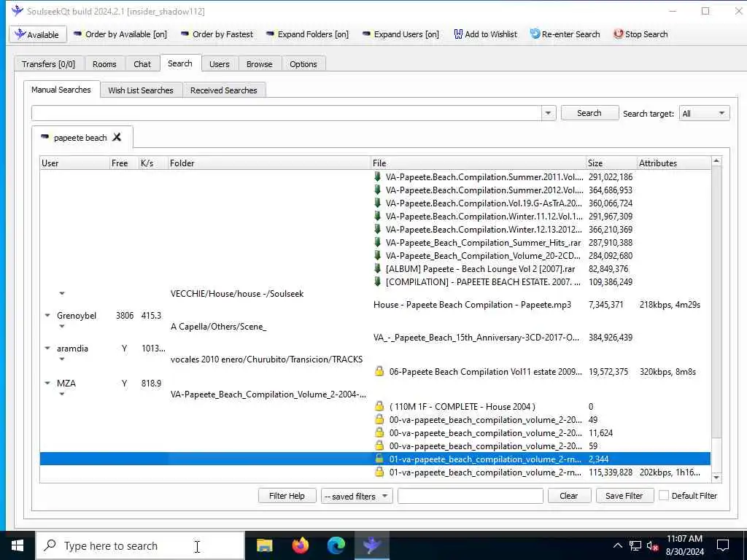Viewport: 747px width, 560px height.
Task: Click download icon for Beach Lounge Vol 2 rar
Action: click(377, 268)
